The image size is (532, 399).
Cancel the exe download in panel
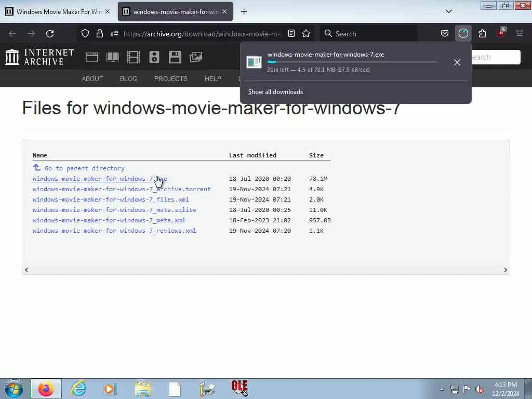(457, 62)
